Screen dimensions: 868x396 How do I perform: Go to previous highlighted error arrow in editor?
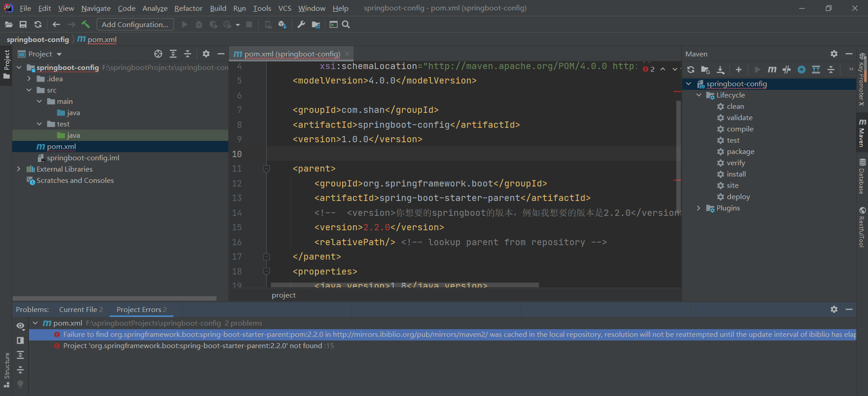pos(663,69)
